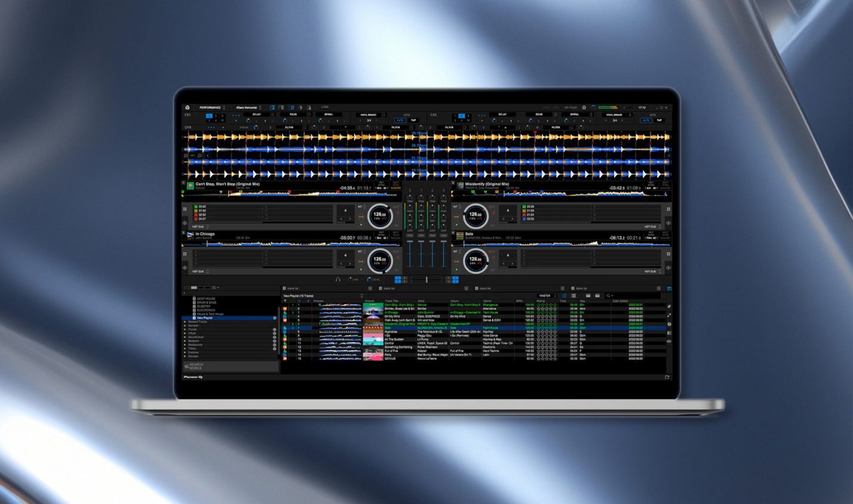Viewport: 853px width, 504px height.
Task: Expand the iTunes source in the sidebar
Action: click(x=185, y=329)
